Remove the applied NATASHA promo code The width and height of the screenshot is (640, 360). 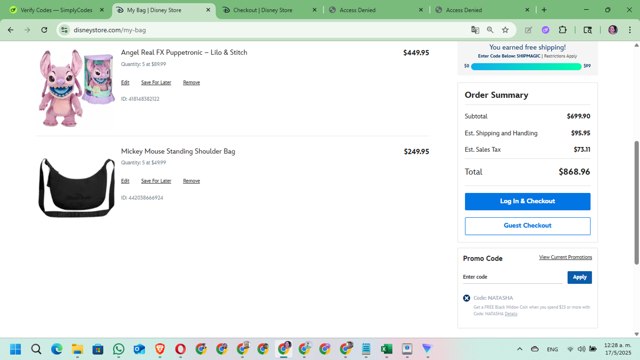(467, 298)
